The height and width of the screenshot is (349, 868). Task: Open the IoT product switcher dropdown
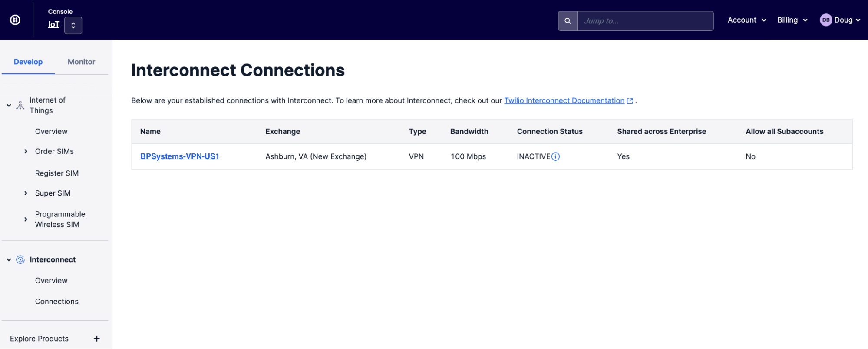pyautogui.click(x=73, y=25)
